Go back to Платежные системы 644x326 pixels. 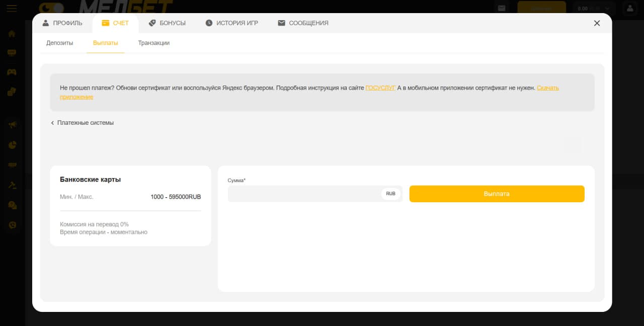pos(82,123)
